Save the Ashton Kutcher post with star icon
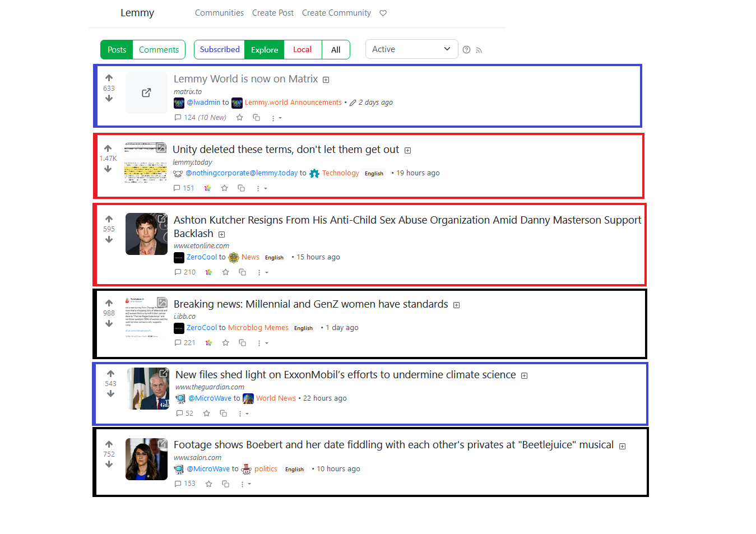Screen dimensions: 756x534 coord(225,272)
